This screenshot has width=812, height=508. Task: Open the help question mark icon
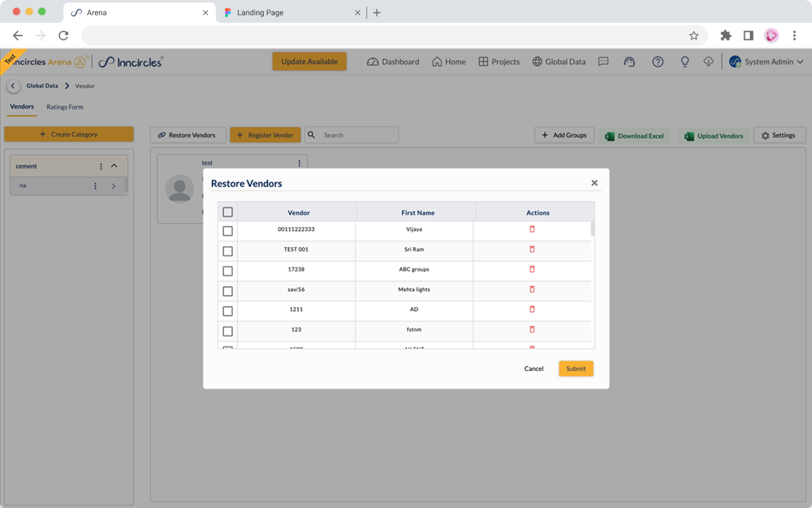(x=657, y=62)
